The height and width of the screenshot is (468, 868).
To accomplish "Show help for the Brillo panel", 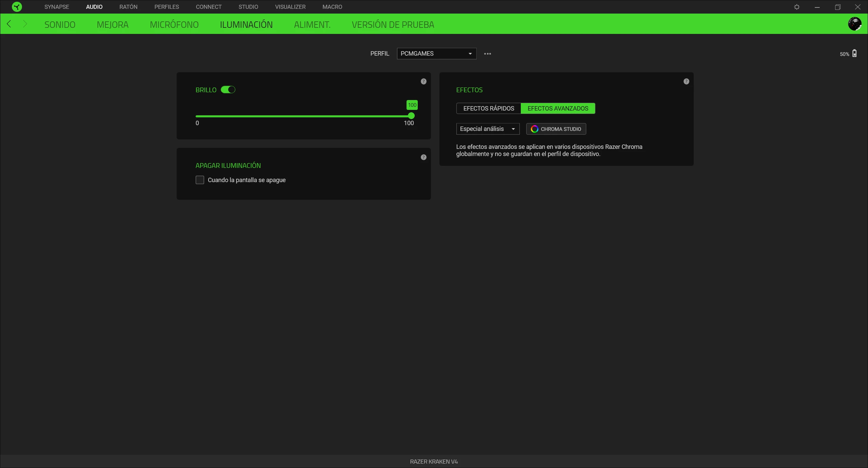I will pyautogui.click(x=423, y=81).
